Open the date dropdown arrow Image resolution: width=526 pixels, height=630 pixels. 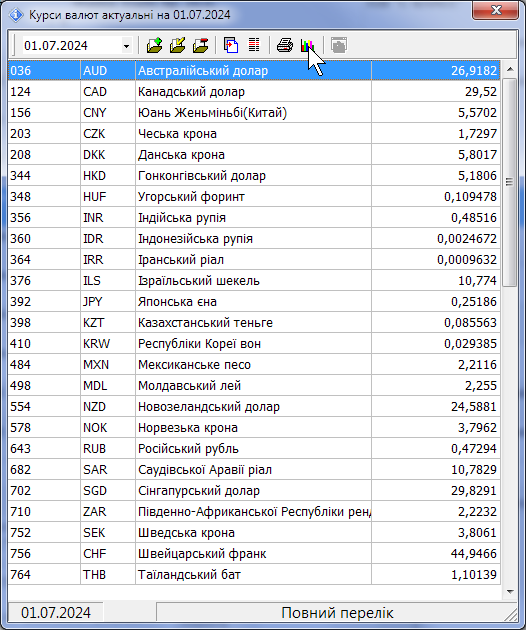[x=126, y=46]
